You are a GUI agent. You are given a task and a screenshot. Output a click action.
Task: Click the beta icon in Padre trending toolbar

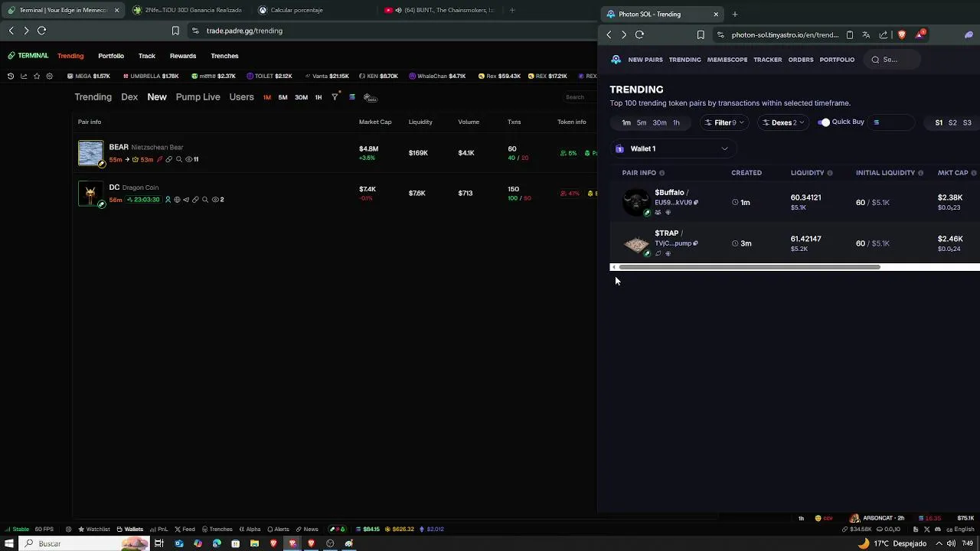point(370,97)
